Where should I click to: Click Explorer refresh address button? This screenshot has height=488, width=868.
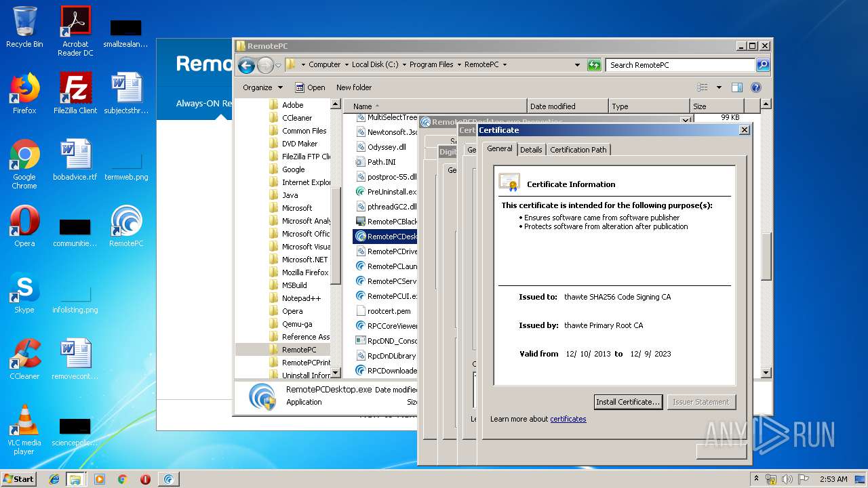594,65
